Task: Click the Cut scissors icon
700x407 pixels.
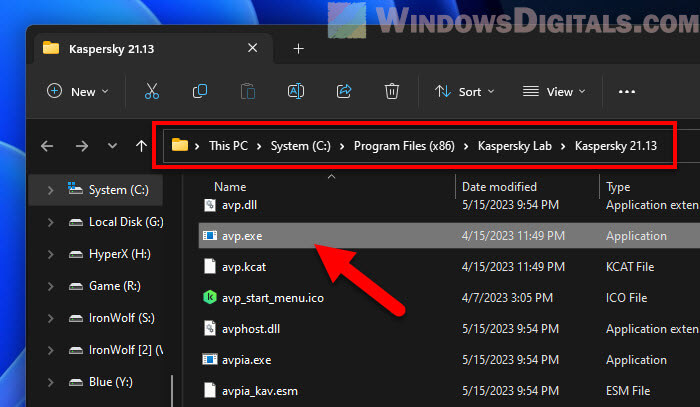Action: click(x=152, y=91)
